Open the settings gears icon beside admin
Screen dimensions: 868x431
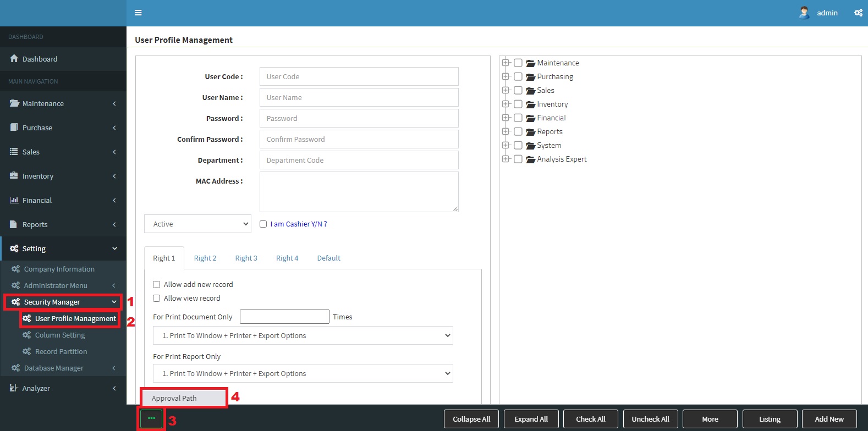[858, 13]
